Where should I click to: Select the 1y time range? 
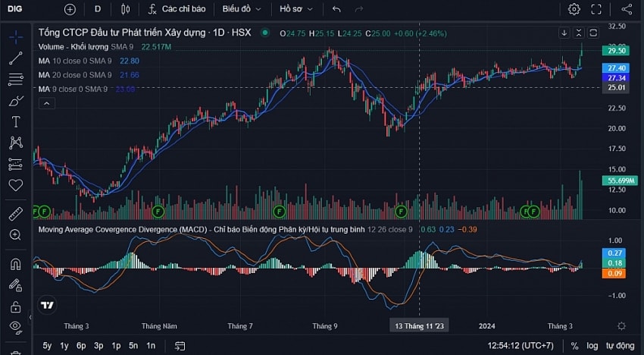pos(64,346)
